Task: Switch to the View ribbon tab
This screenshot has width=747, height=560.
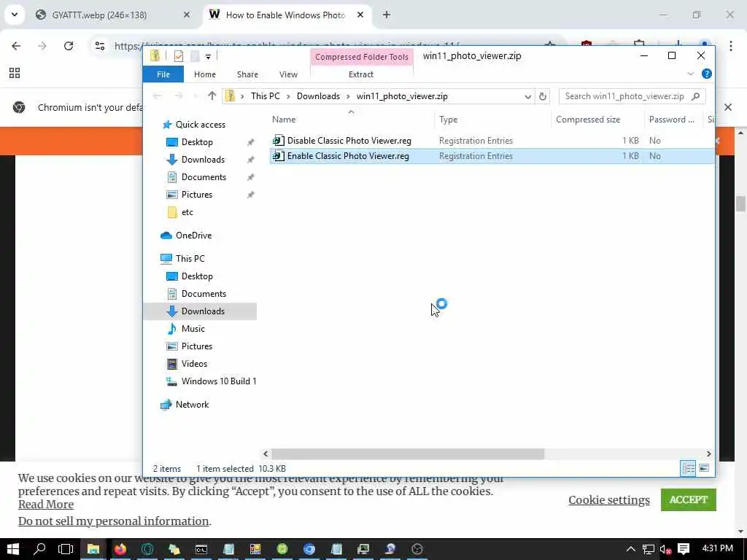Action: click(288, 74)
